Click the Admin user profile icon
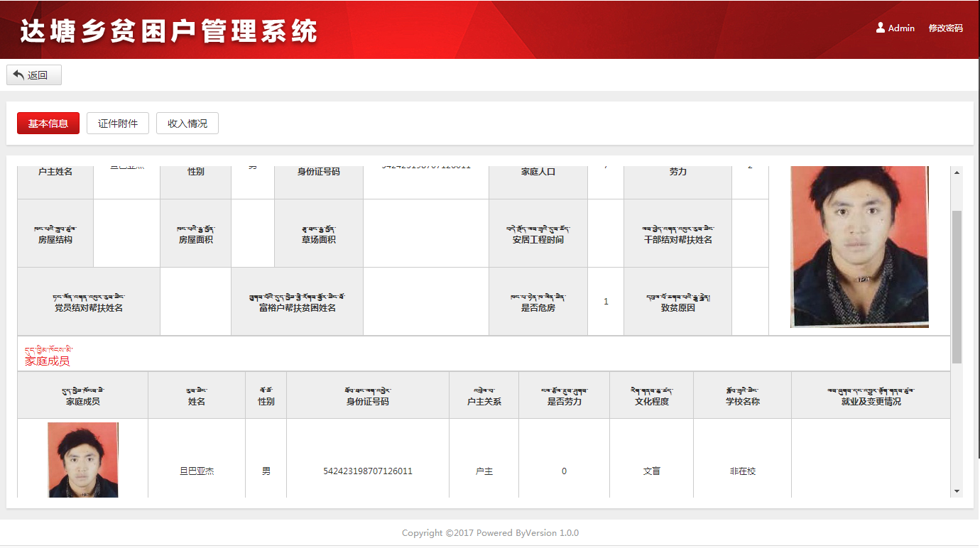Image resolution: width=980 pixels, height=548 pixels. [x=881, y=28]
